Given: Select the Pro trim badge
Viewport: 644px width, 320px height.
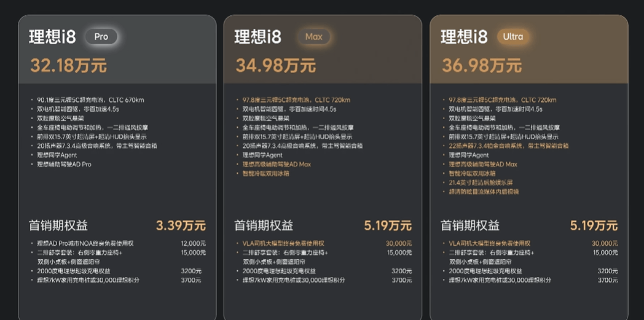Looking at the screenshot, I should point(101,37).
